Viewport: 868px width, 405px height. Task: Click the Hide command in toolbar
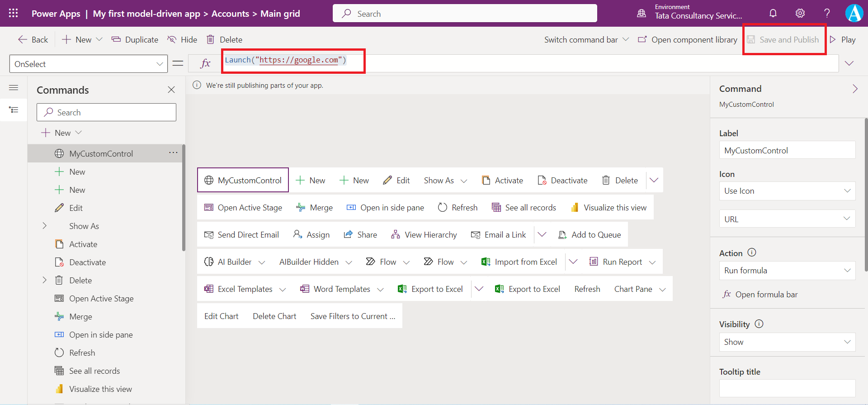(x=183, y=40)
